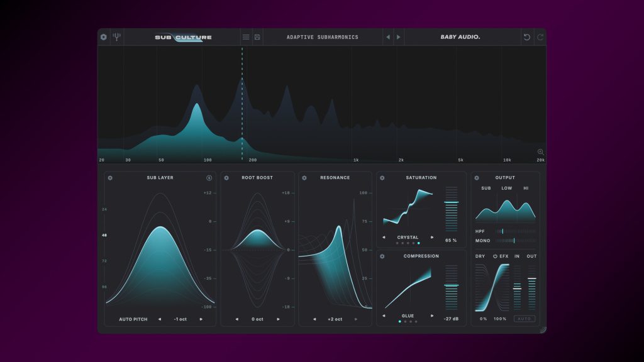Toggle Sub Layer power button
The height and width of the screenshot is (362, 644).
pos(110,178)
